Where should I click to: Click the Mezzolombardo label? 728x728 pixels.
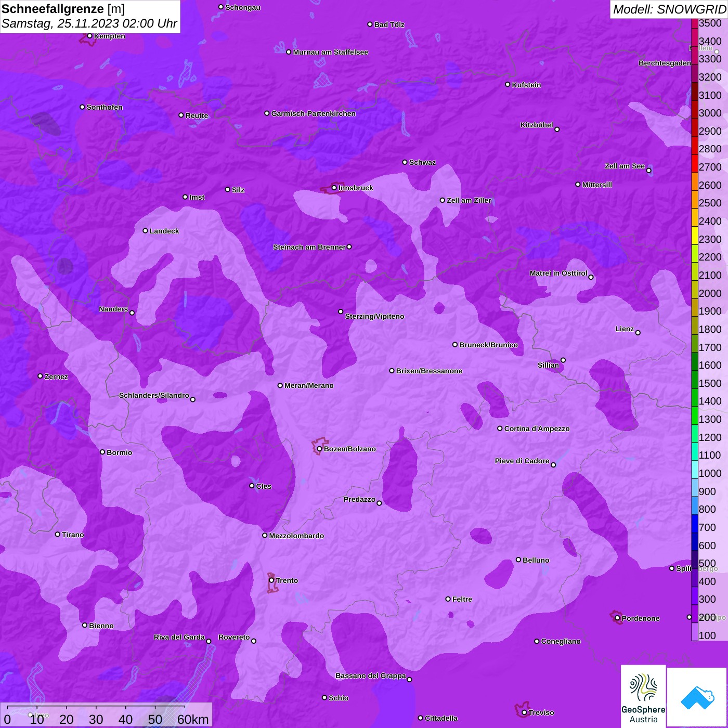(x=296, y=536)
